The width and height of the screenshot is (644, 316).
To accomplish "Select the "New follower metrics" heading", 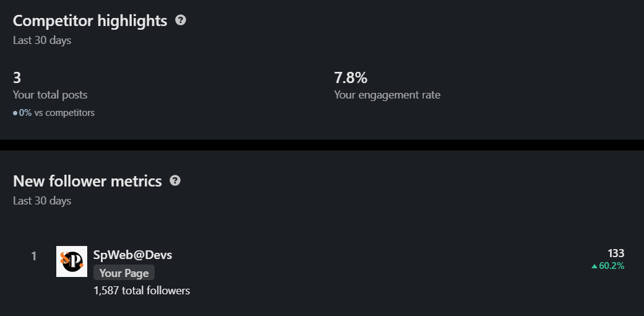I will click(x=87, y=181).
